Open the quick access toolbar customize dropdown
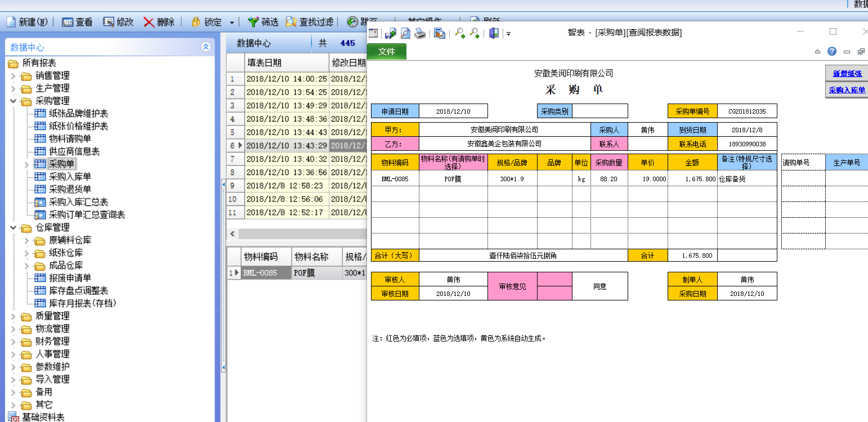Screen dimensions: 868x422 (508, 34)
